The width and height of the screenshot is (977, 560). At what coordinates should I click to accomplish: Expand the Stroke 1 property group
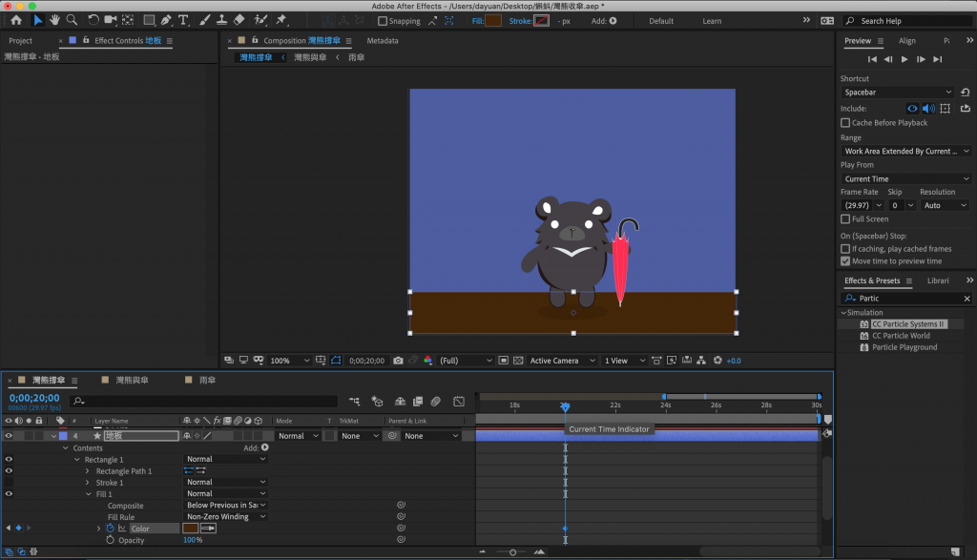[x=87, y=483]
